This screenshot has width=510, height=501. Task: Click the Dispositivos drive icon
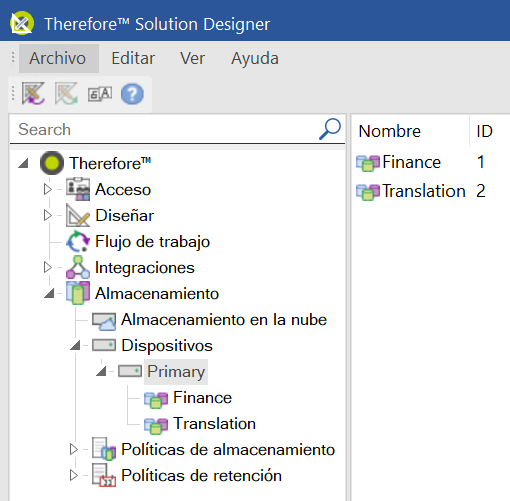[104, 345]
